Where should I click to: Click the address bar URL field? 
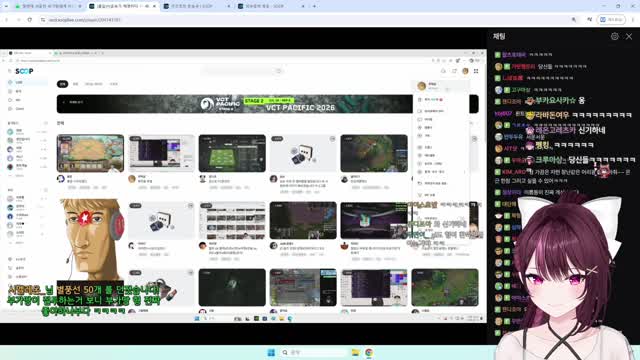tap(286, 20)
